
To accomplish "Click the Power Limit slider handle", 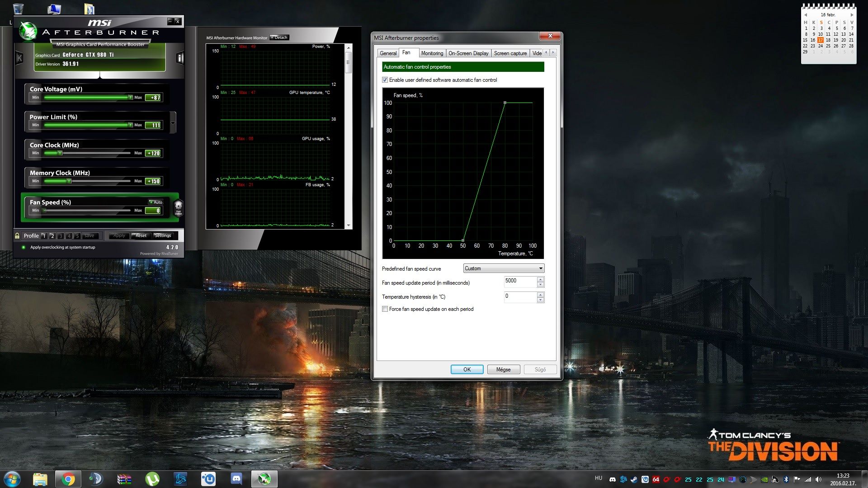I will tap(130, 125).
